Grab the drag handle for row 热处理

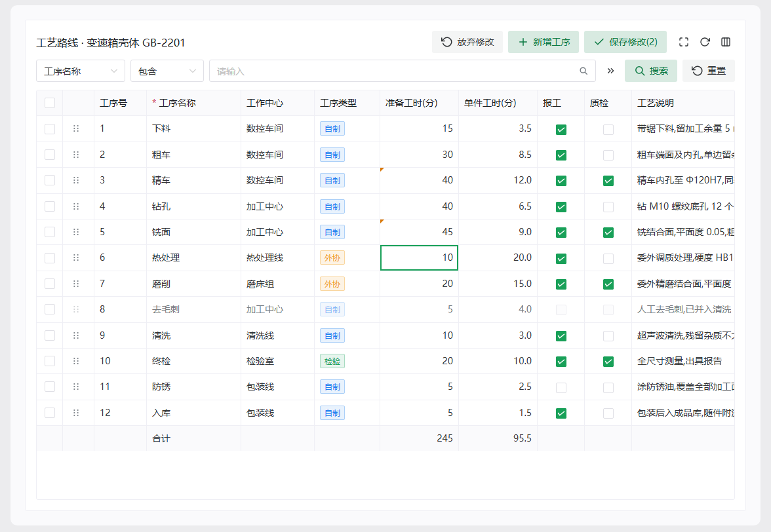pyautogui.click(x=76, y=257)
